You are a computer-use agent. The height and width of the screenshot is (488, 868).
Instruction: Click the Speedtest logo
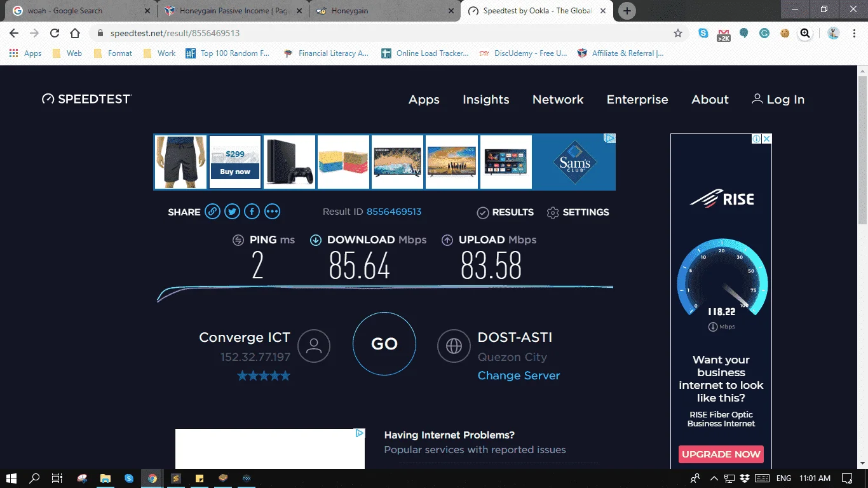(x=86, y=99)
